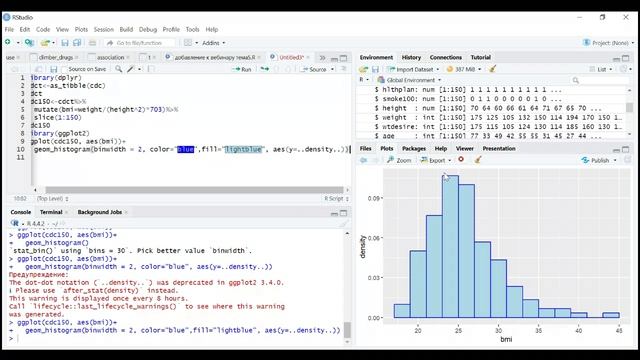Print the current file icon
The width and height of the screenshot is (640, 360).
point(92,43)
